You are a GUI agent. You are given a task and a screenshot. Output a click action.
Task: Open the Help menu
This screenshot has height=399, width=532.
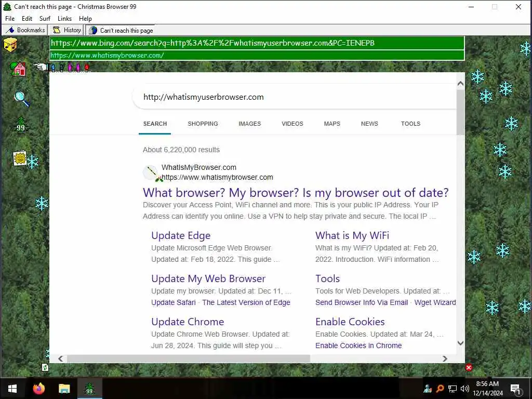[x=85, y=19]
